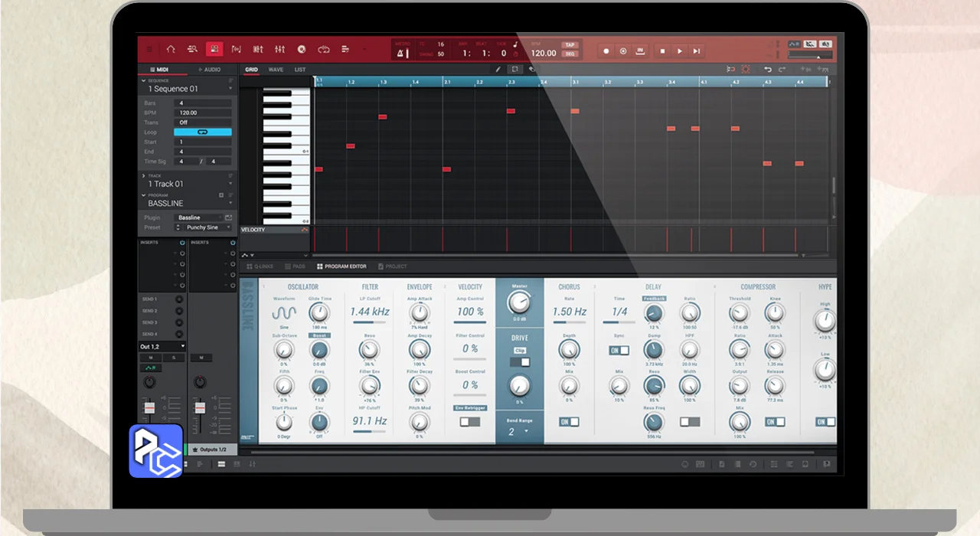Image resolution: width=980 pixels, height=536 pixels.
Task: Toggle the metronome icon
Action: (401, 52)
